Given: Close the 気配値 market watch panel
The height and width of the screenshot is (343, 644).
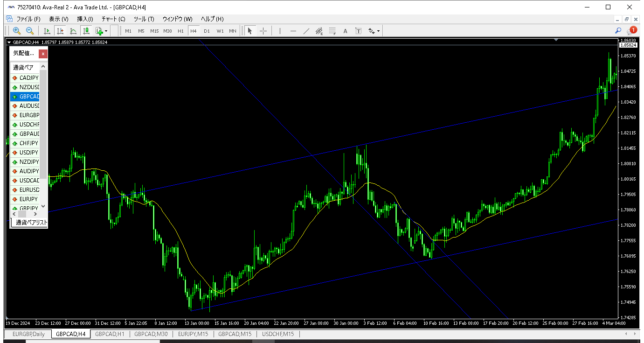Looking at the screenshot, I should pyautogui.click(x=43, y=54).
